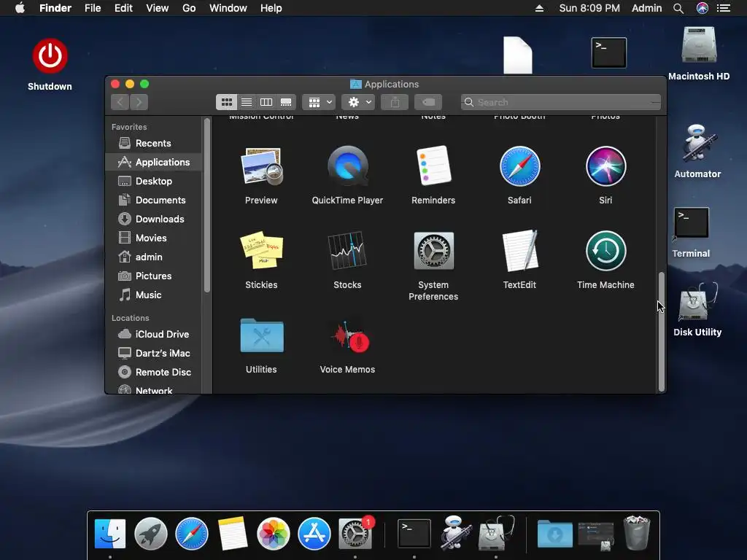
Task: Select Remote Disc in the sidebar
Action: [x=153, y=373]
